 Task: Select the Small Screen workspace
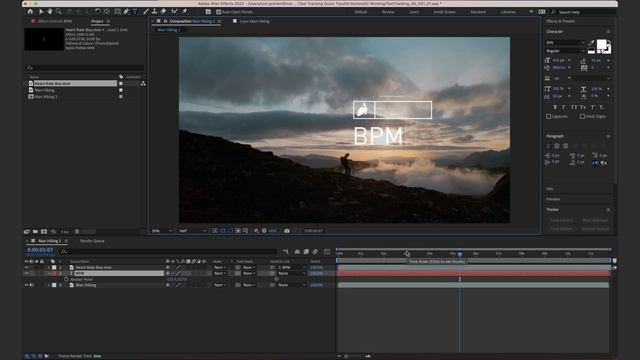(444, 12)
